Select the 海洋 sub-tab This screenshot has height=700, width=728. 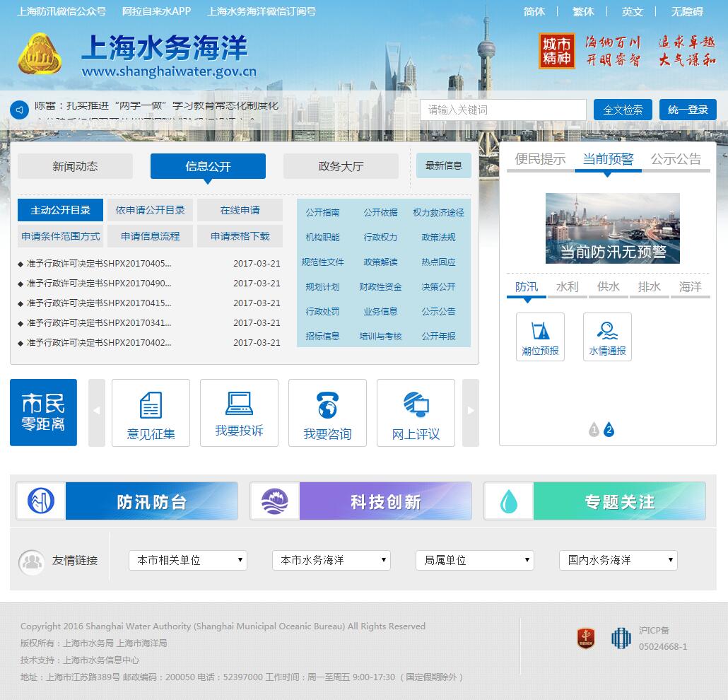tap(691, 287)
